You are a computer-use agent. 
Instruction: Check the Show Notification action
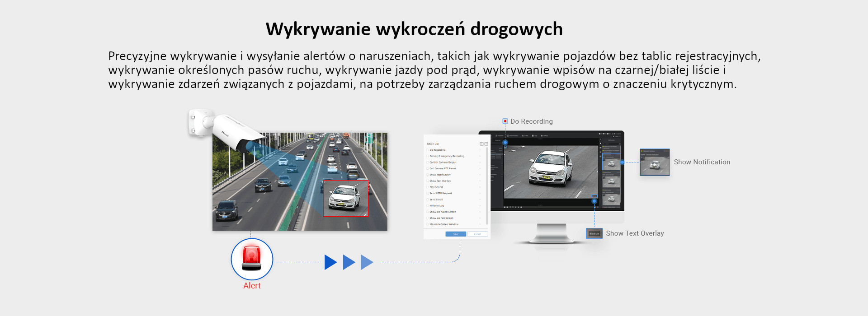[427, 175]
